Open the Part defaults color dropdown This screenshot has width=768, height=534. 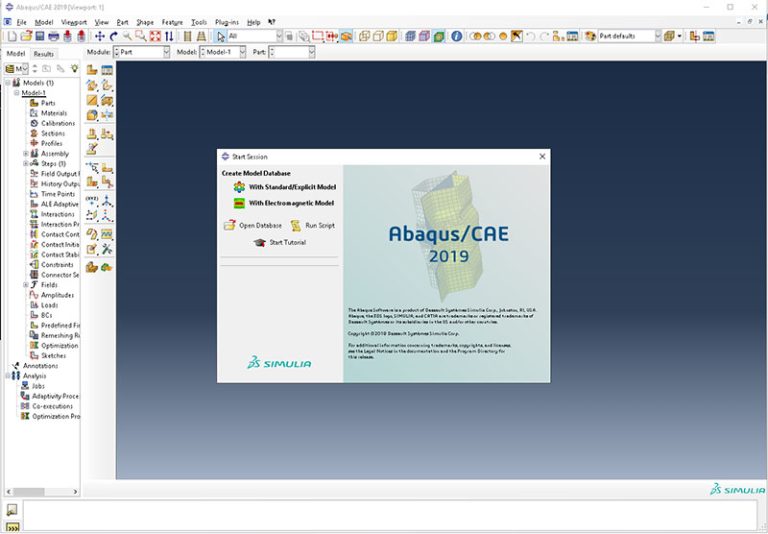pyautogui.click(x=629, y=36)
